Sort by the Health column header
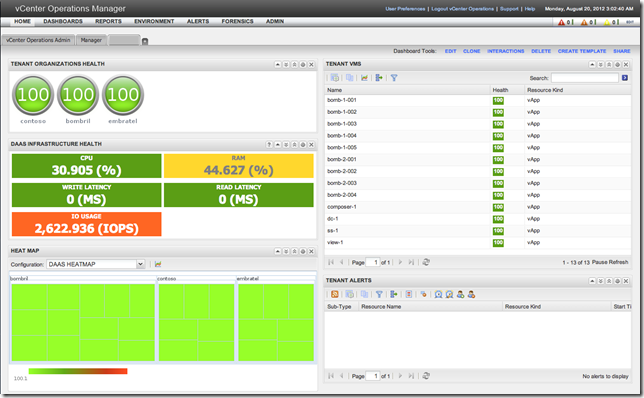 coord(507,90)
